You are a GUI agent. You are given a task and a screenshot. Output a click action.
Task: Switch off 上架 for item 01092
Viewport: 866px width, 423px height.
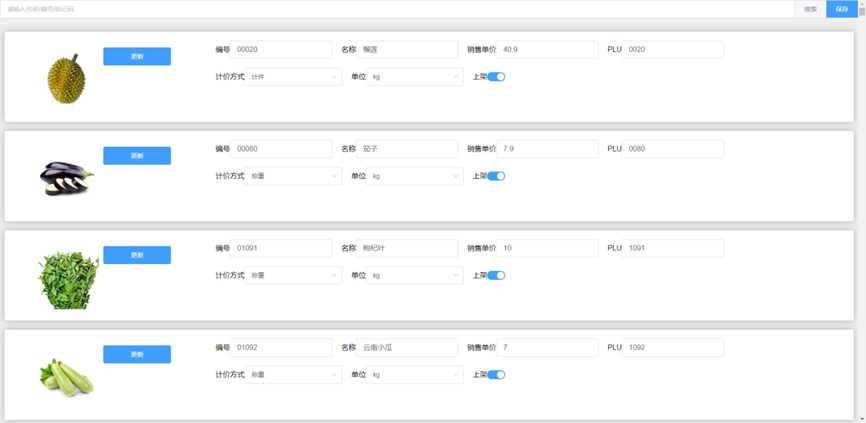(x=496, y=375)
